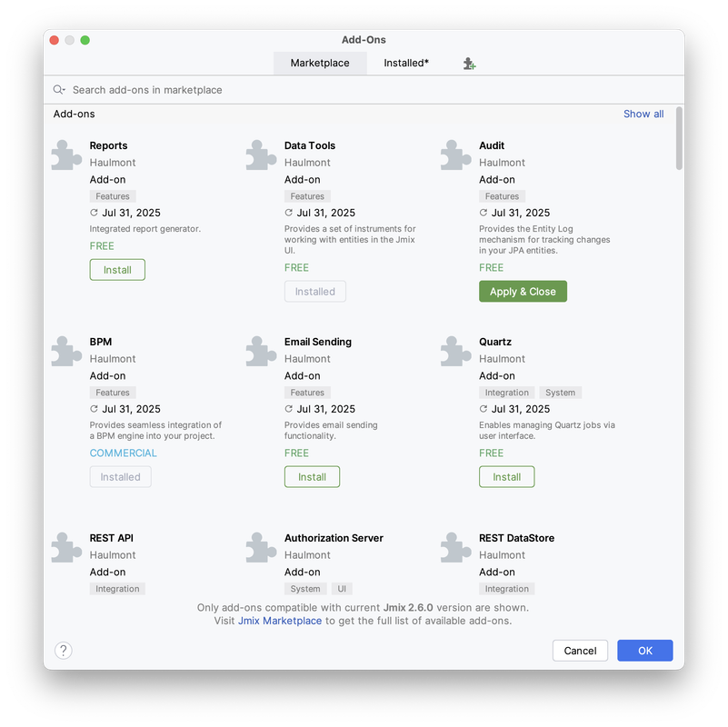
Task: Open the Quartz add-on title
Action: 495,342
